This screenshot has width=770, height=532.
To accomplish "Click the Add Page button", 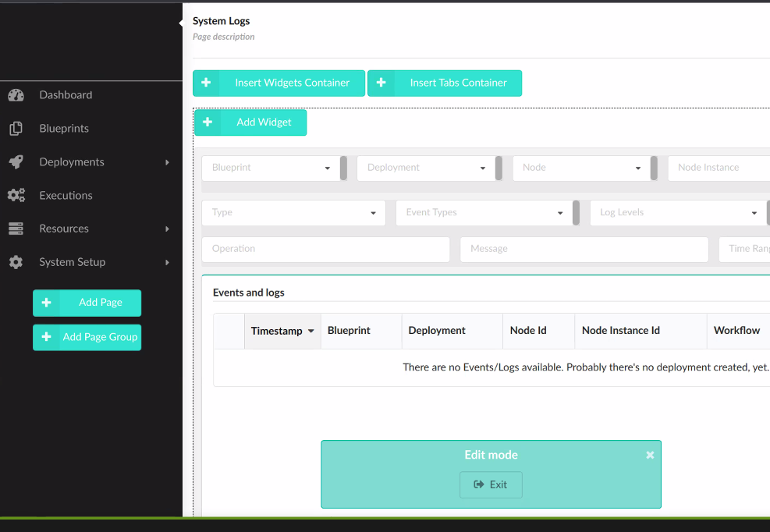I will tap(87, 303).
